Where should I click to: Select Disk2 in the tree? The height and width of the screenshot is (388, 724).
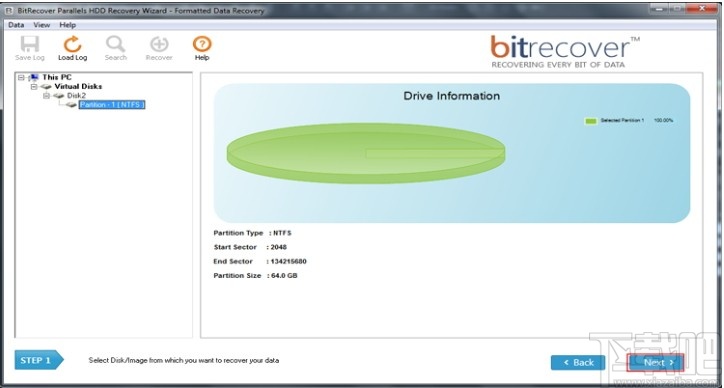[77, 96]
